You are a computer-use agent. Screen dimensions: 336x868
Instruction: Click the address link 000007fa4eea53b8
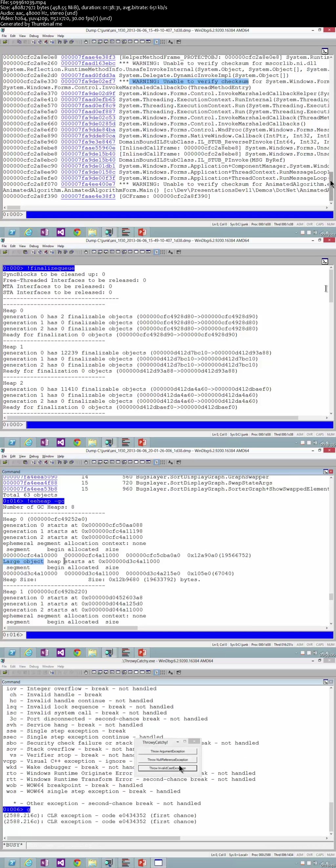pos(30,489)
